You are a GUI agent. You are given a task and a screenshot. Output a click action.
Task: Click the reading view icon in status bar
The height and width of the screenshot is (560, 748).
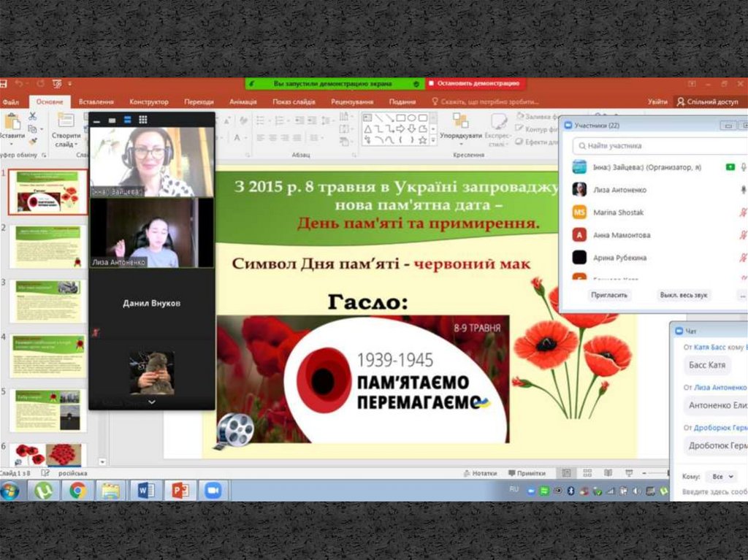point(608,472)
